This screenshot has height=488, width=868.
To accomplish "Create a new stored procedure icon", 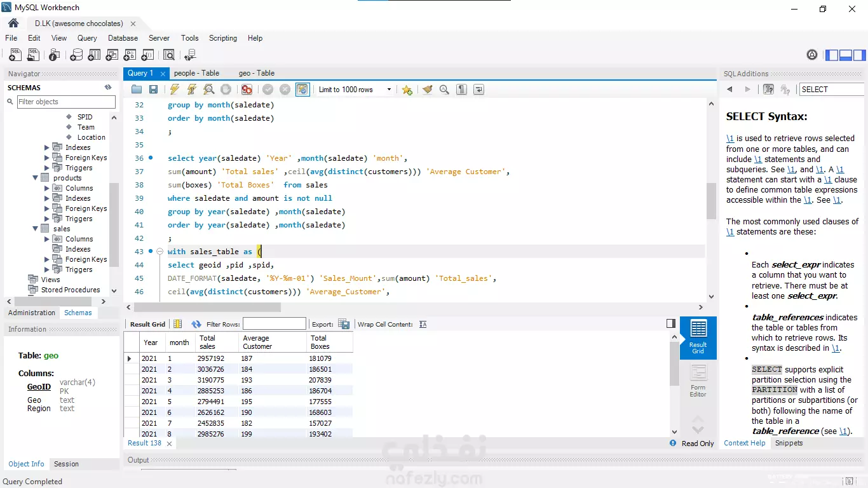I will 130,55.
